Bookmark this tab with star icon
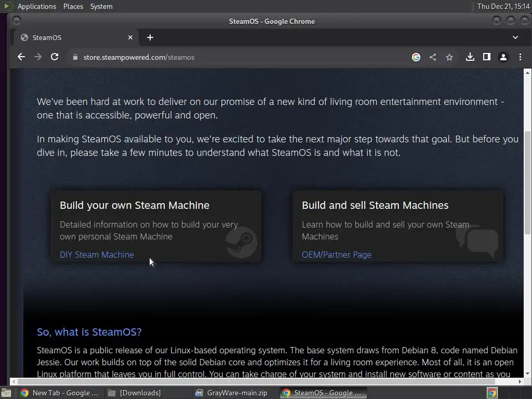532x399 pixels. pyautogui.click(x=449, y=57)
